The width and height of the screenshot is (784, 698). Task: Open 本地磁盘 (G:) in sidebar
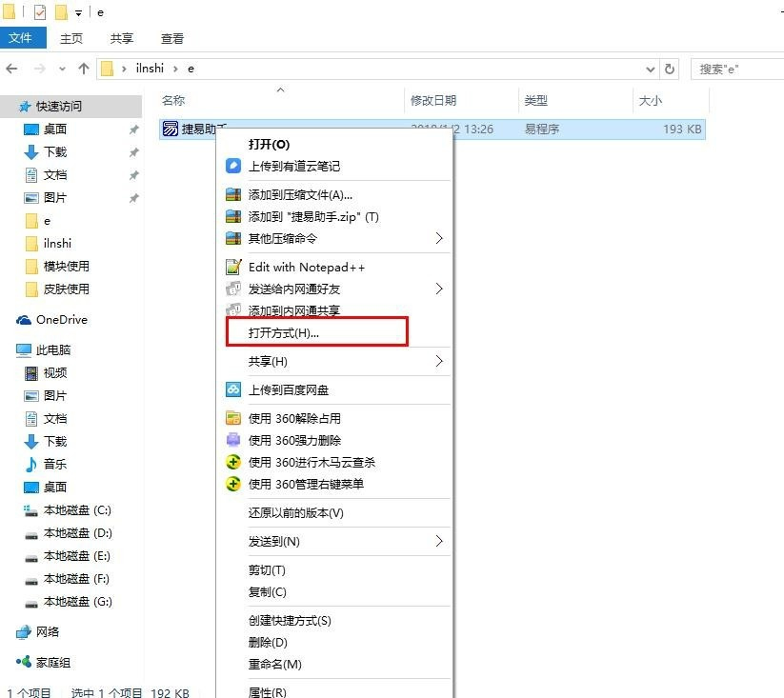click(77, 602)
